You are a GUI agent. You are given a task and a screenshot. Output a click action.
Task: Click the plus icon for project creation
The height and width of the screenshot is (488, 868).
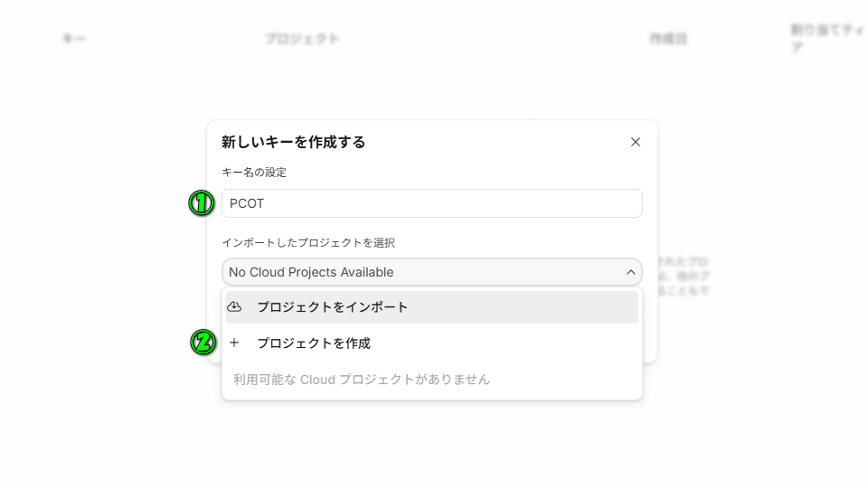pyautogui.click(x=234, y=343)
